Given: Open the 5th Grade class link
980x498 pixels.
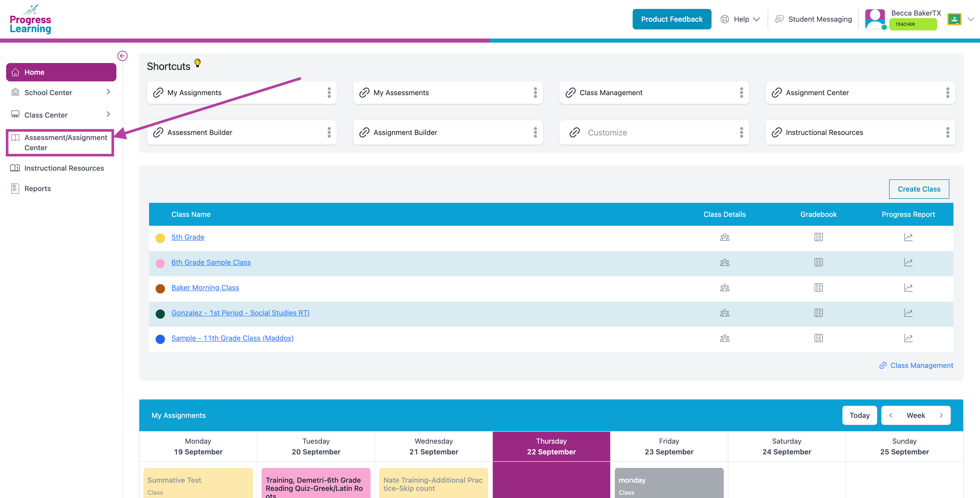Looking at the screenshot, I should tap(188, 237).
